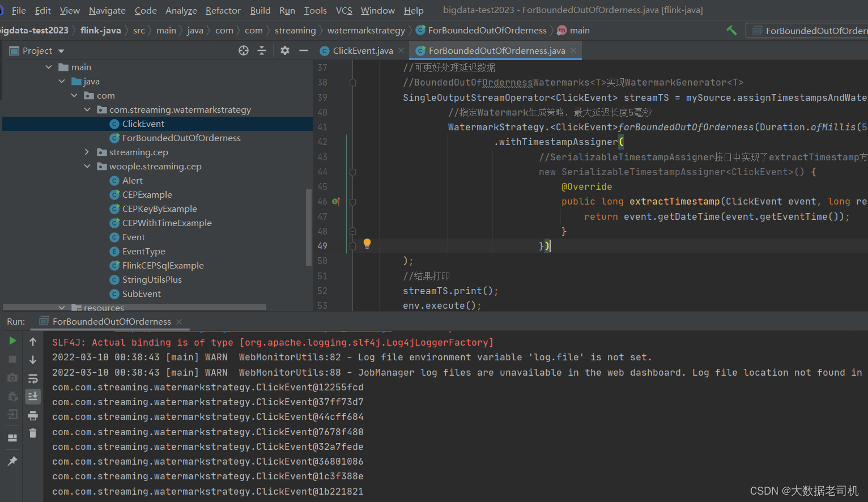
Task: Rerun the program with green play icon
Action: pos(12,341)
